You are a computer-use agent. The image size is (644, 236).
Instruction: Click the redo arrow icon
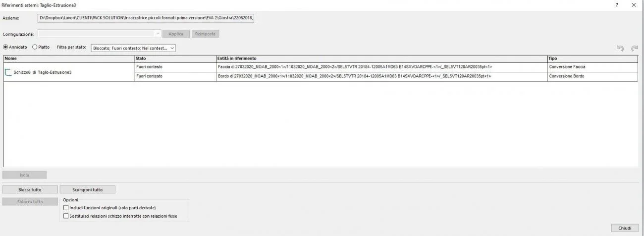(634, 48)
